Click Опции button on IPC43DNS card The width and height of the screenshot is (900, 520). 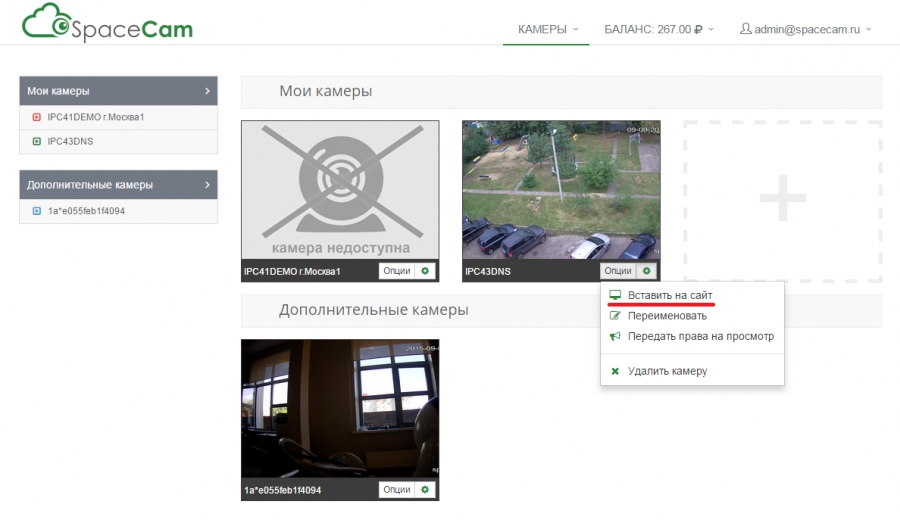[x=618, y=271]
